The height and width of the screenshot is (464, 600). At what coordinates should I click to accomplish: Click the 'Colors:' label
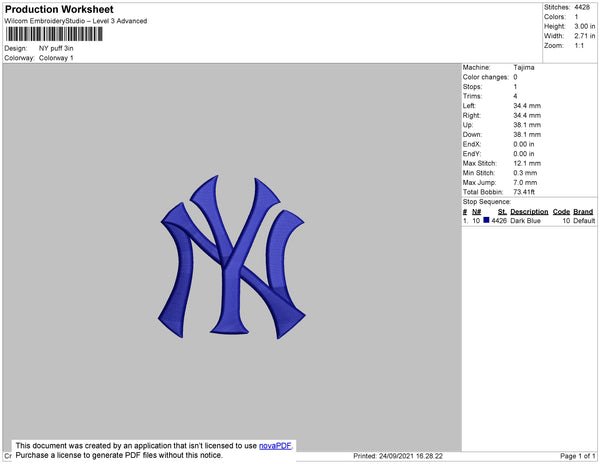pos(555,17)
